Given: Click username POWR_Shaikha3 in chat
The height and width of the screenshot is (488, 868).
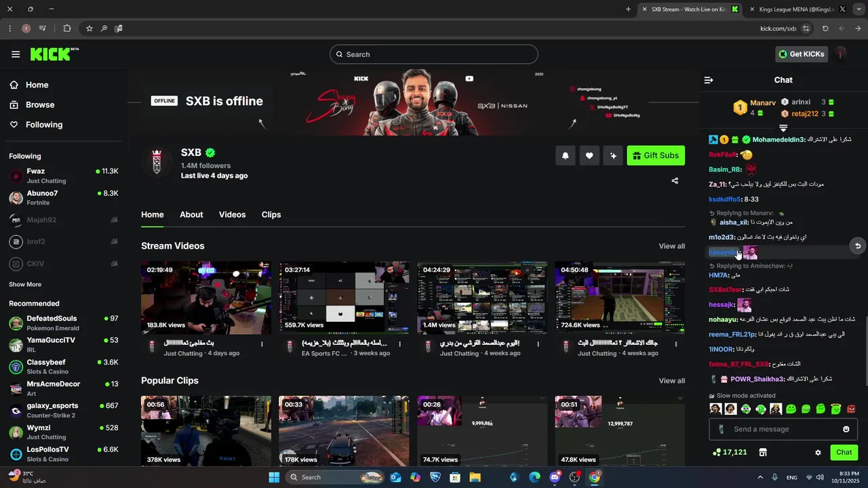Looking at the screenshot, I should pyautogui.click(x=757, y=379).
